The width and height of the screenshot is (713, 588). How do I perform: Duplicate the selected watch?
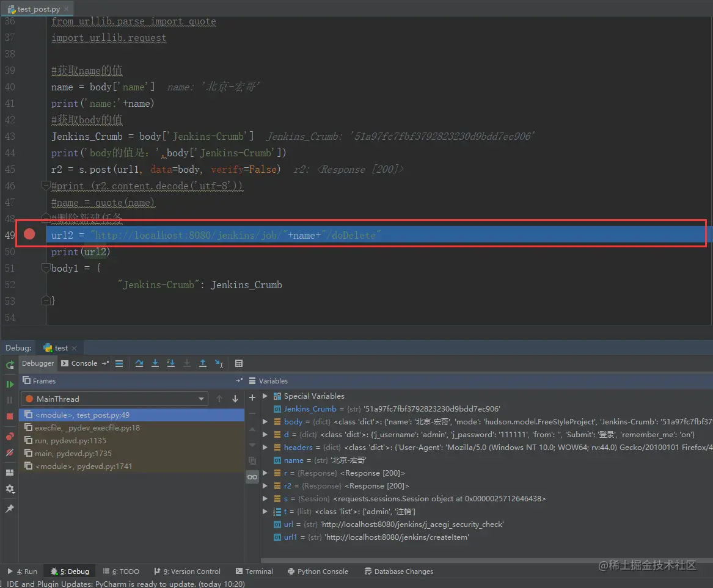(252, 461)
